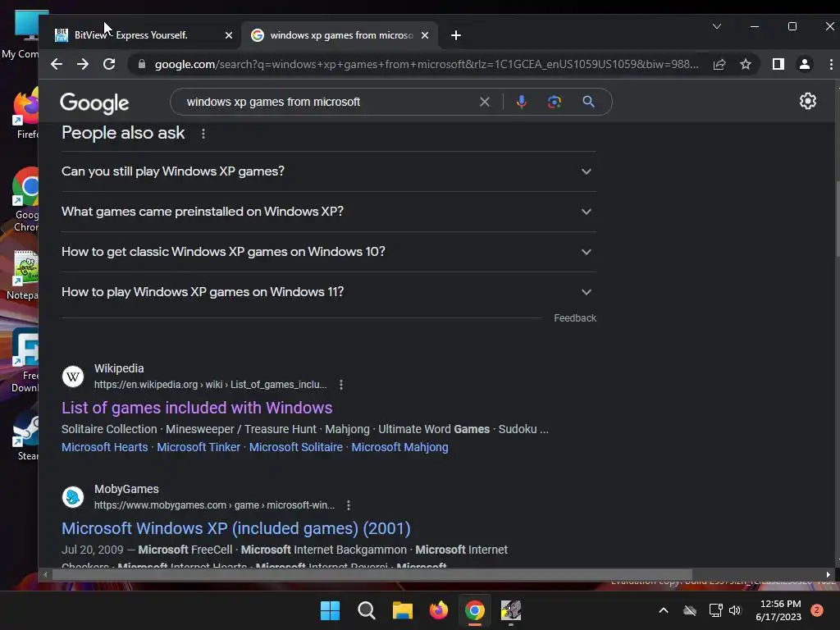This screenshot has height=630, width=840.
Task: Go forward in browser history
Action: tap(83, 64)
